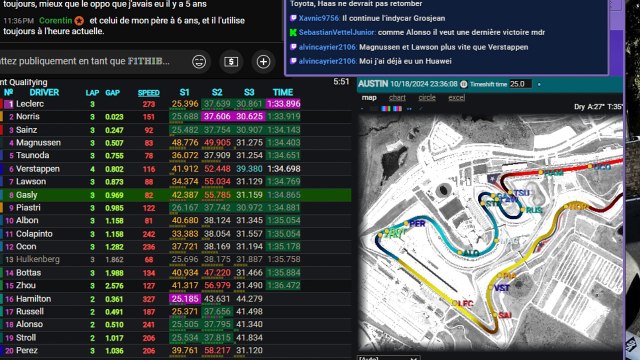
Task: Click the DRIVER column header
Action: coord(44,92)
